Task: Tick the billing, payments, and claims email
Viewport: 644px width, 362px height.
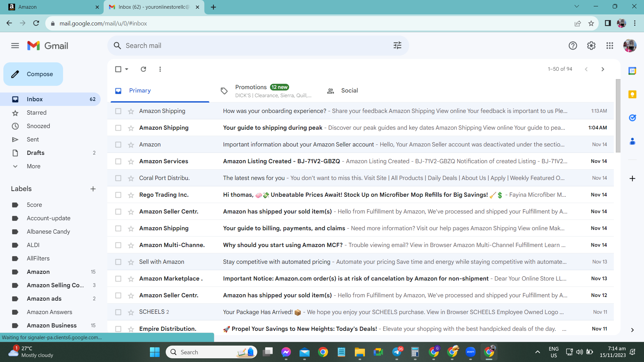Action: click(x=118, y=228)
